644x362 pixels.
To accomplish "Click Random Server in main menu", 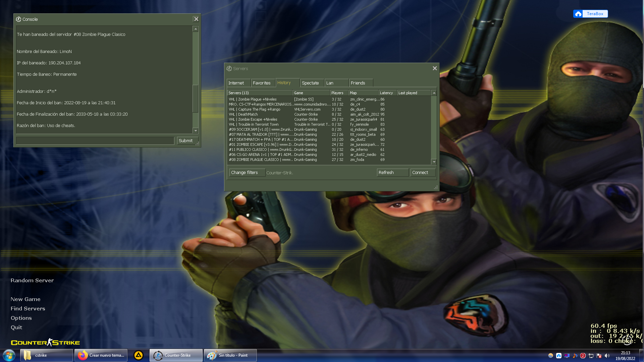I will [x=32, y=281].
